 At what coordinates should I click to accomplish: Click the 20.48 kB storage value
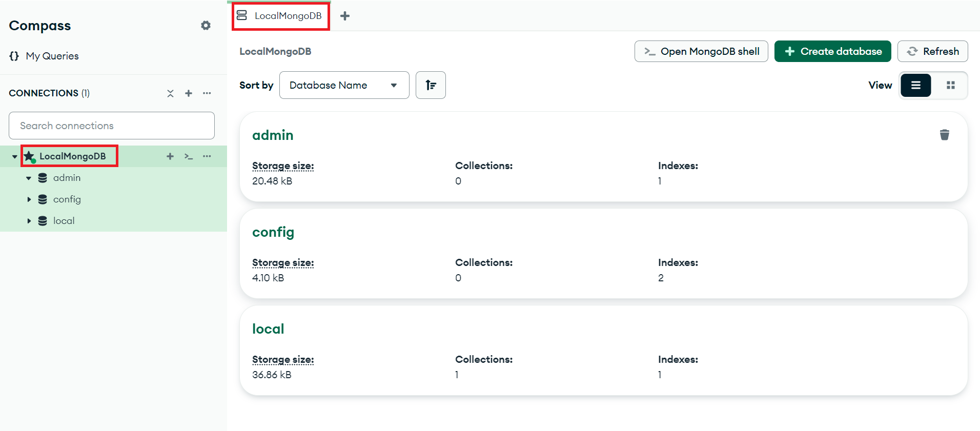pos(272,181)
